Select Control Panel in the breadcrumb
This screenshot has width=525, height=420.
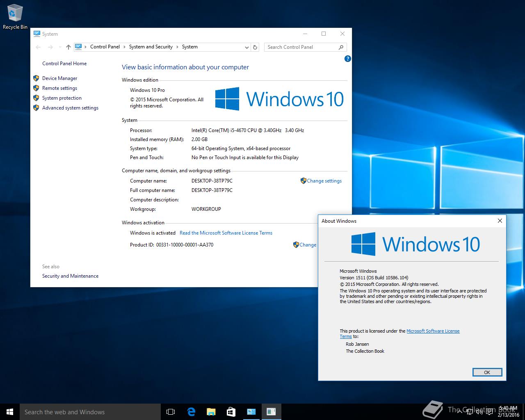(x=105, y=47)
